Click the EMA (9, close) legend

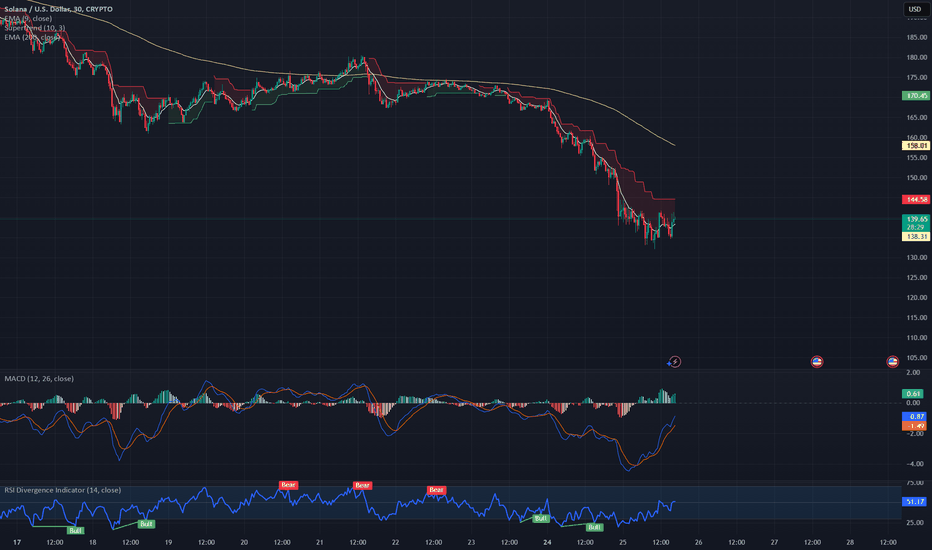tap(28, 18)
